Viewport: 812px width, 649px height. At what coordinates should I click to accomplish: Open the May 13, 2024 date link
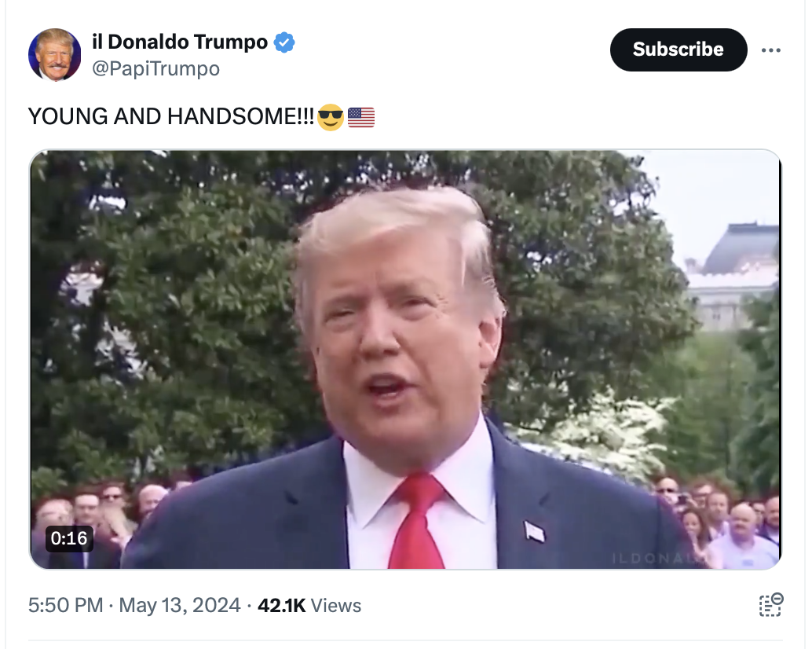[x=180, y=605]
